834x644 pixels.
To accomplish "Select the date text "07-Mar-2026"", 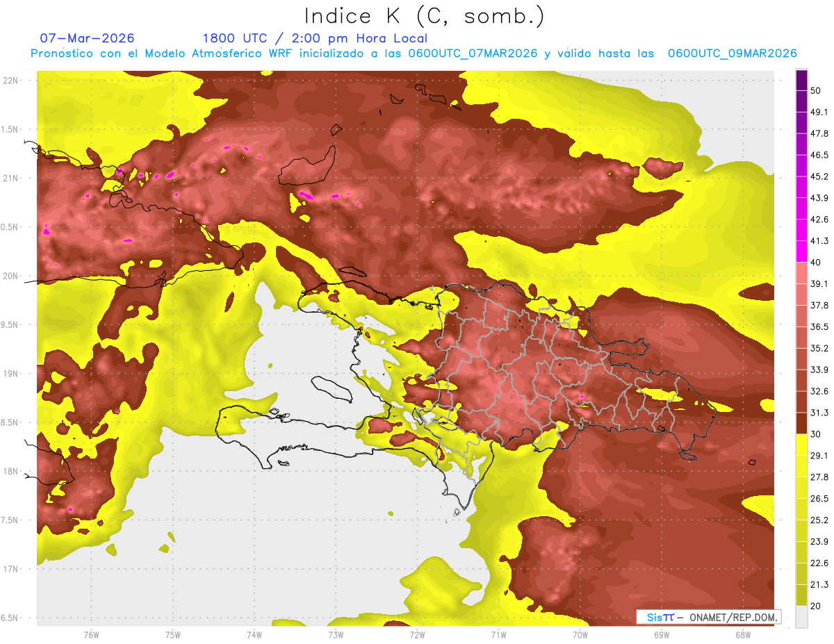I will click(x=88, y=38).
